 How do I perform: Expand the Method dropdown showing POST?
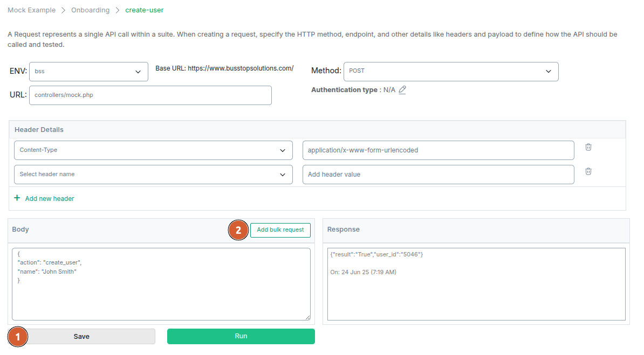point(450,72)
